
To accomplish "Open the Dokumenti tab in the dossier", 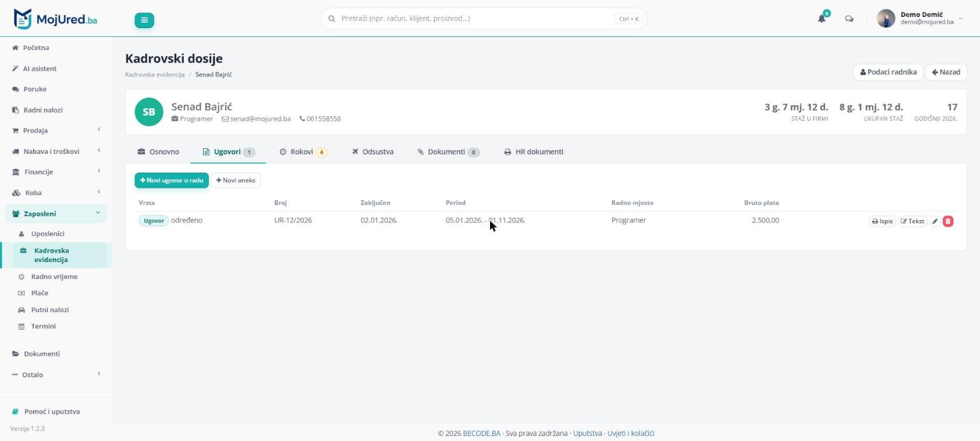I will [449, 152].
